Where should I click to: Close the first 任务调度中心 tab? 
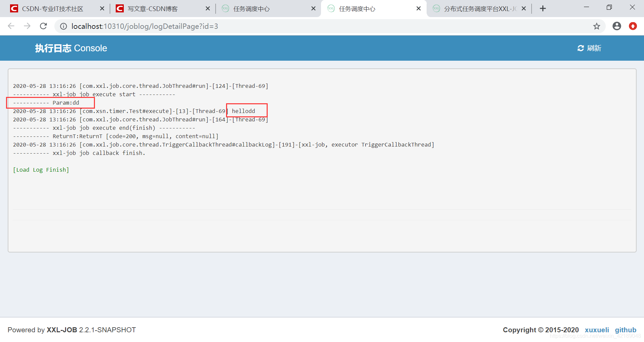click(313, 9)
